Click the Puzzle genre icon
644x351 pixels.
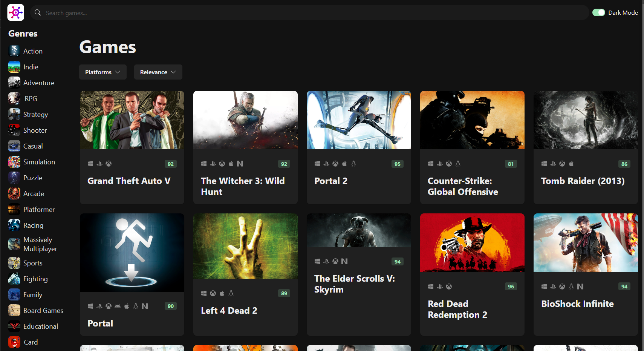click(x=14, y=178)
